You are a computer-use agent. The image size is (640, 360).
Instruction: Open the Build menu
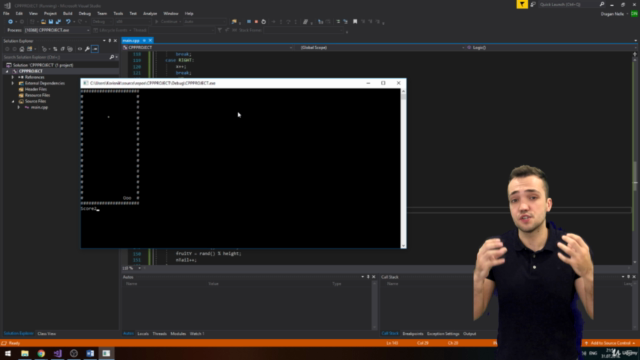[x=67, y=13]
